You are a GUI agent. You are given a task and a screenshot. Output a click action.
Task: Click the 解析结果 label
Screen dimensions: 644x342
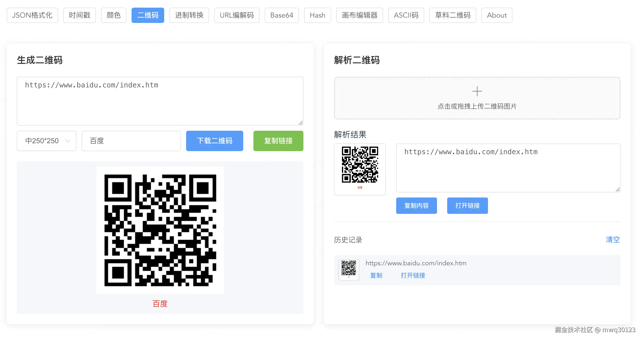point(350,135)
